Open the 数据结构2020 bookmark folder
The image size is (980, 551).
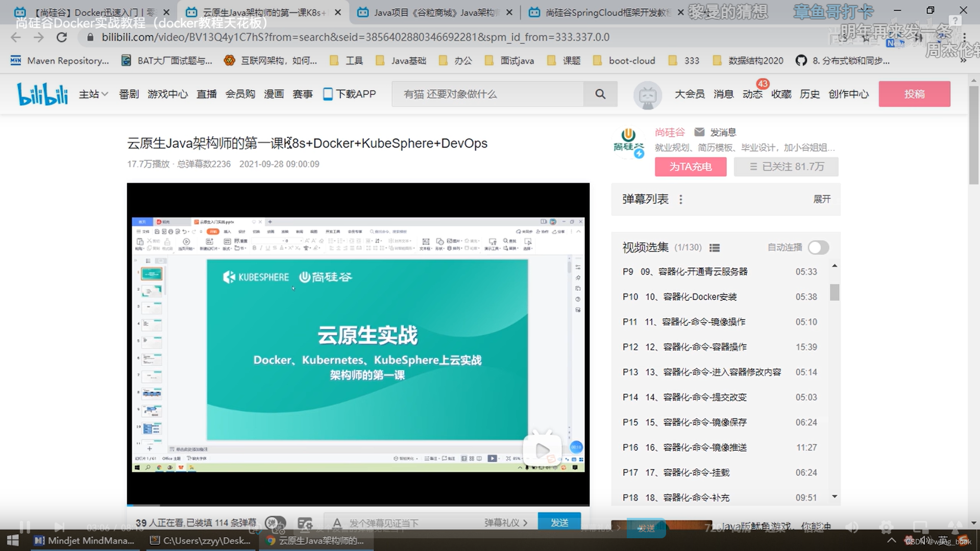tap(748, 61)
